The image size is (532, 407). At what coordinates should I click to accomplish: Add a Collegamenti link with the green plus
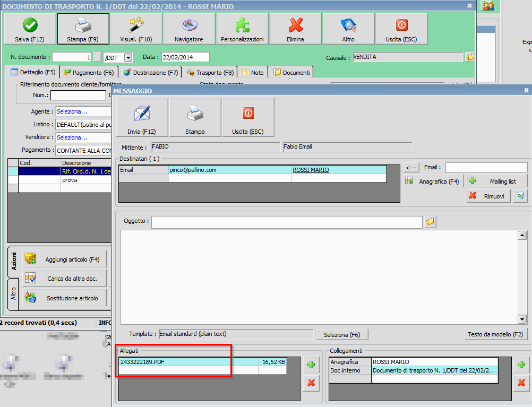tap(521, 365)
